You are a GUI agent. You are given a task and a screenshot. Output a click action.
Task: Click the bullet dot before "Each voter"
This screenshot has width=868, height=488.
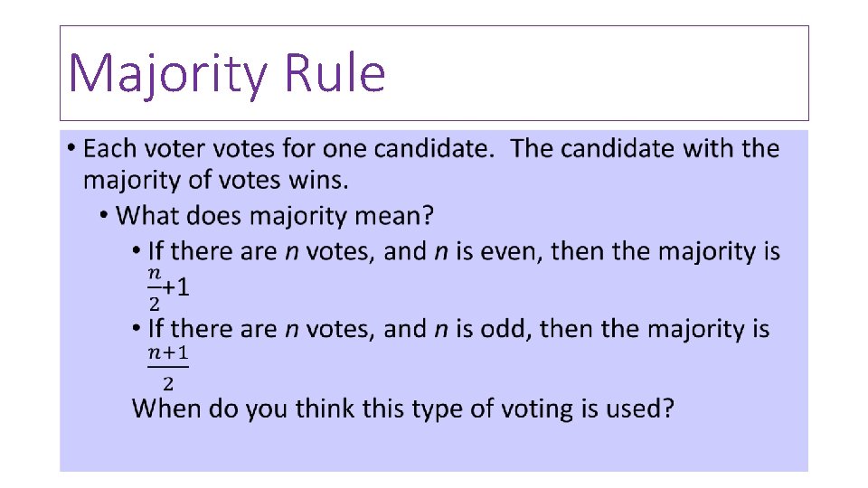(x=71, y=148)
